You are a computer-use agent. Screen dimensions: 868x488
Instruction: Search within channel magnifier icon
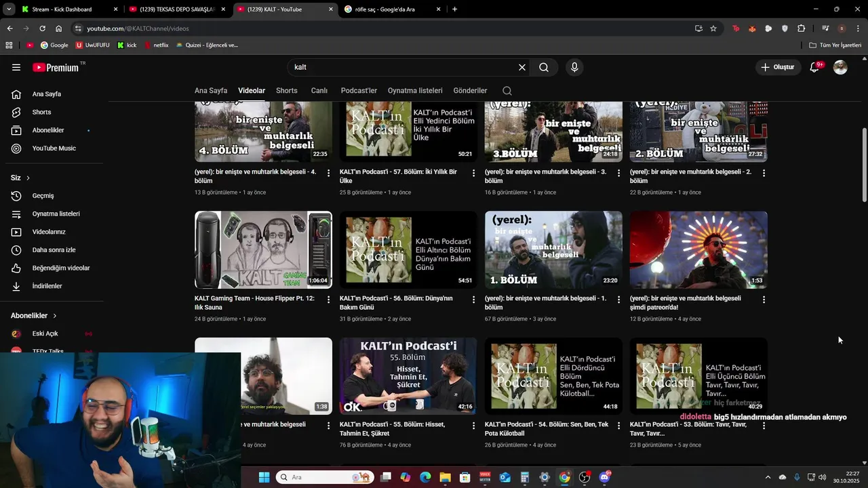[507, 91]
